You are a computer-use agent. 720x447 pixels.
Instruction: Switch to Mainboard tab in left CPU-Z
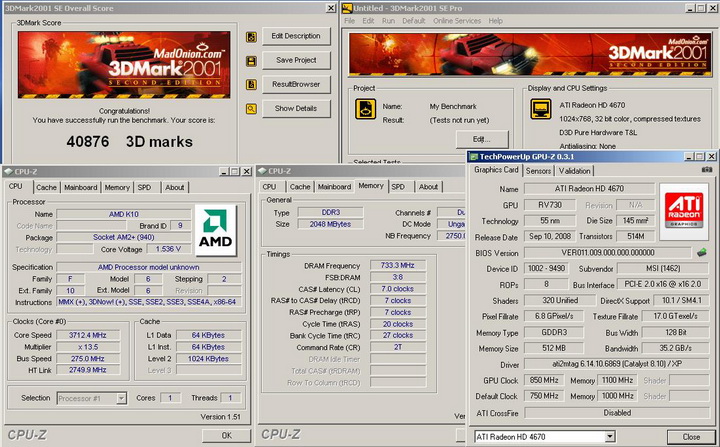click(x=81, y=187)
